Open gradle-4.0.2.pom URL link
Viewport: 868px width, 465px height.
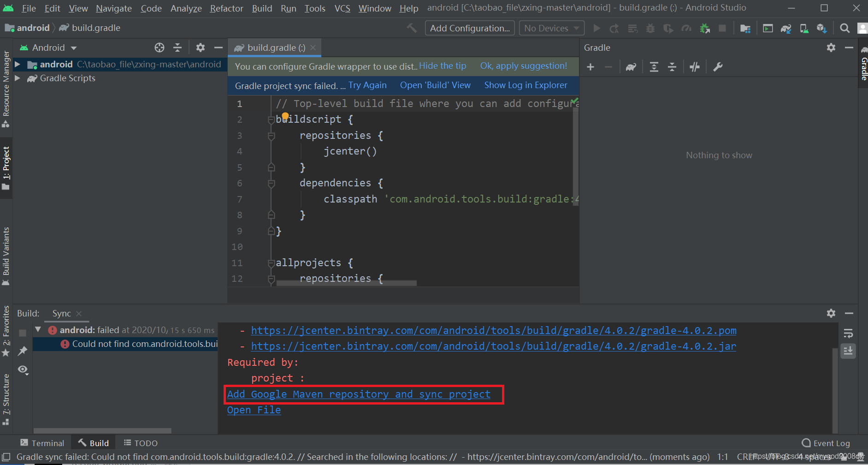494,331
